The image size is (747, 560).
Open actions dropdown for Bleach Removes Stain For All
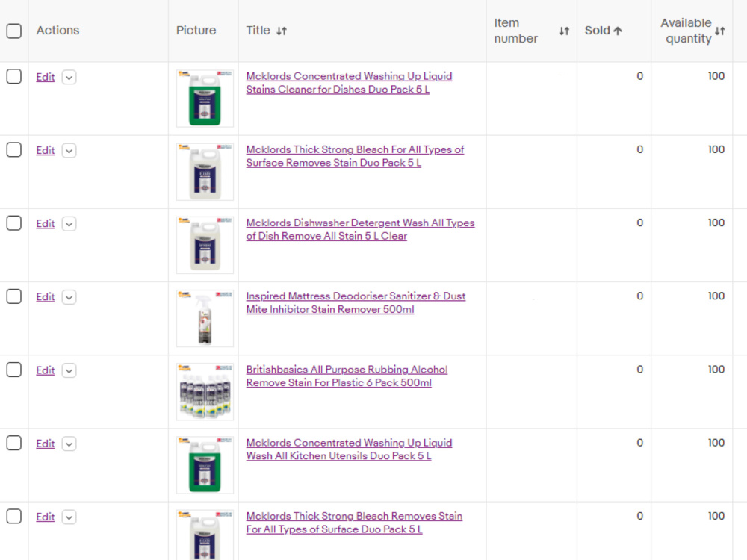tap(69, 517)
